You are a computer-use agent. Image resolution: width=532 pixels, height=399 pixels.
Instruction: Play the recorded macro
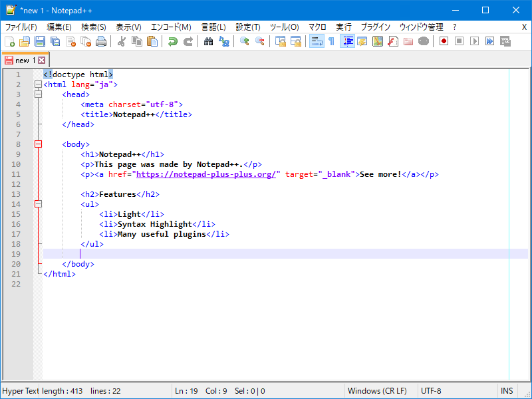(473, 41)
